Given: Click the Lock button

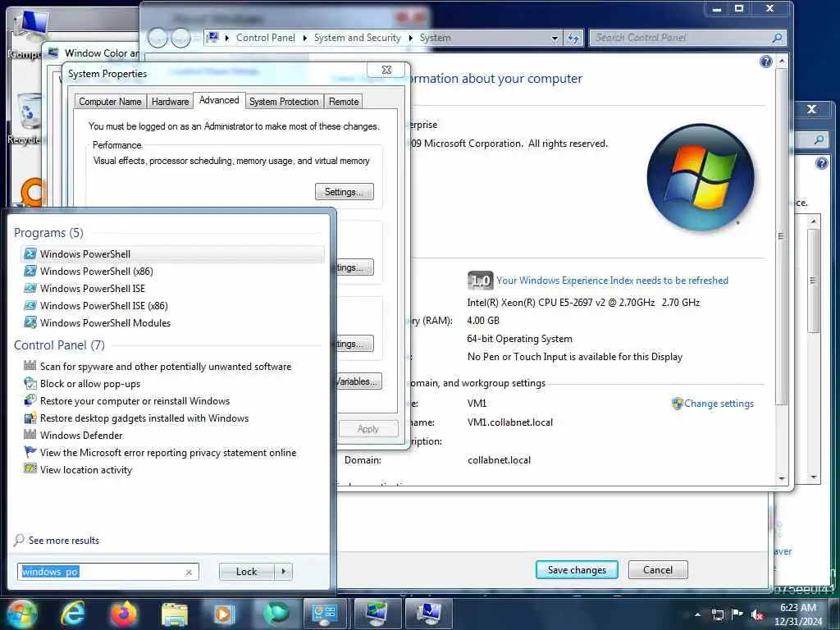Looking at the screenshot, I should click(x=246, y=572).
